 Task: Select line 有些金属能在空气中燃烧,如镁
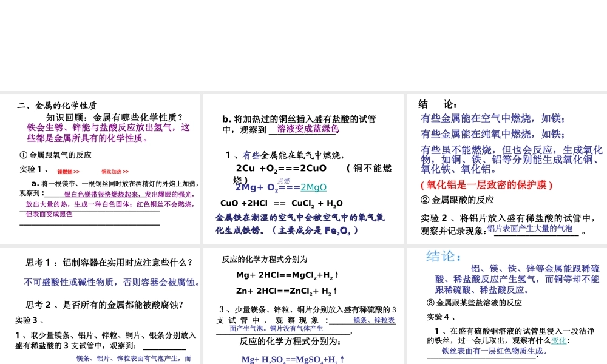(493, 118)
